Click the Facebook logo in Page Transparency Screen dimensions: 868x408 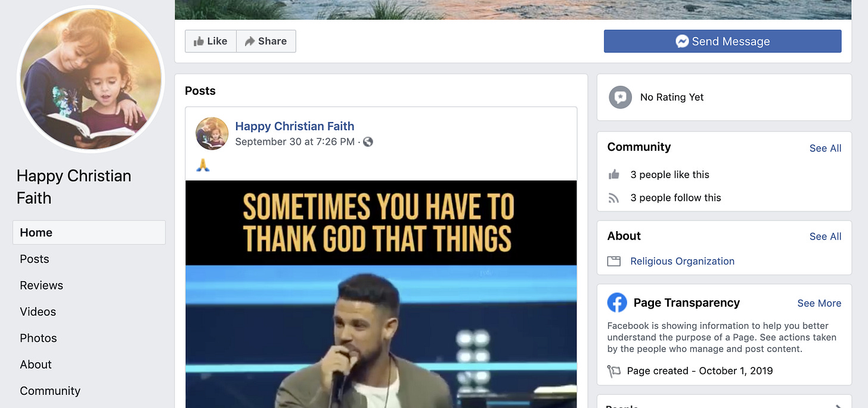617,303
